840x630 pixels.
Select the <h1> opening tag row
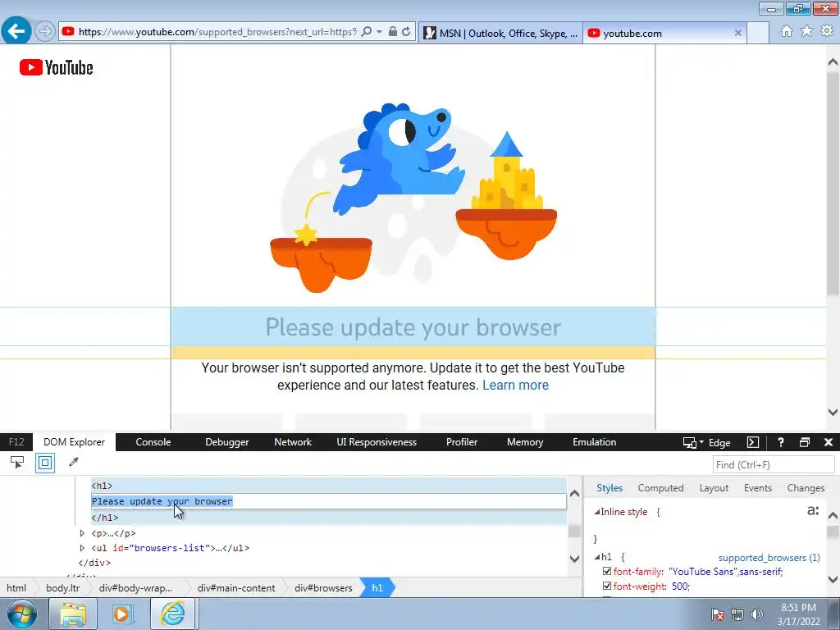tap(328, 486)
